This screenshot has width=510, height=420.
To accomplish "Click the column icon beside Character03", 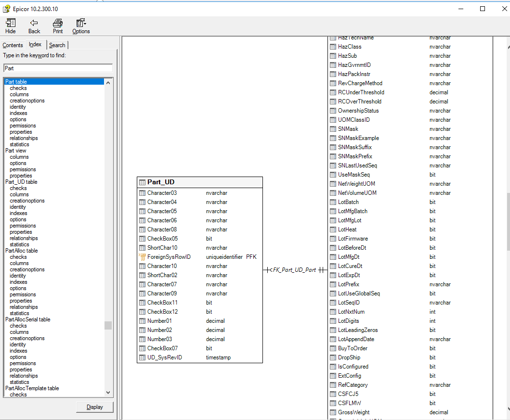I will tap(142, 193).
